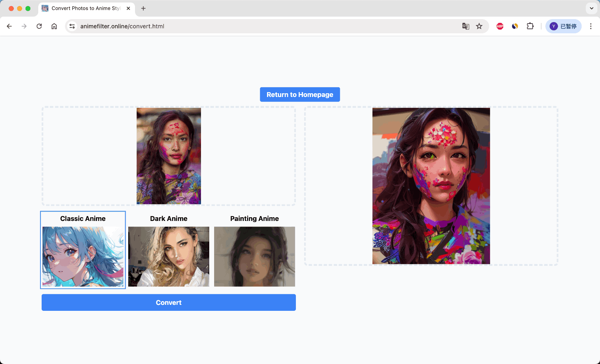The width and height of the screenshot is (600, 364).
Task: Select the Dark Anime style
Action: [169, 250]
